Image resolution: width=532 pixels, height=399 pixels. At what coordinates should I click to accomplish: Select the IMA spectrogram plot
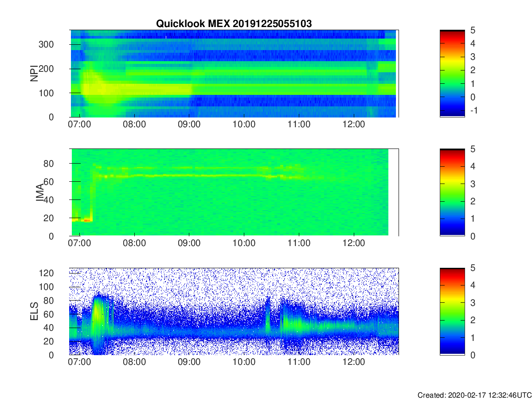point(235,192)
